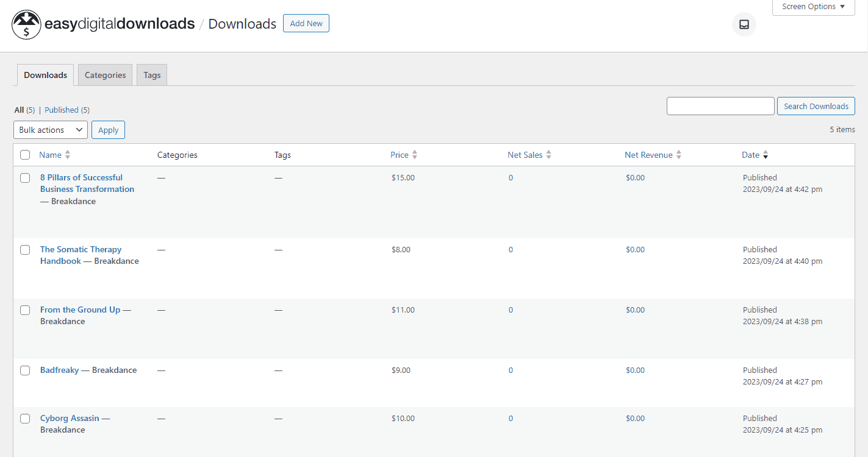Expand the Screen Options panel

click(x=813, y=7)
